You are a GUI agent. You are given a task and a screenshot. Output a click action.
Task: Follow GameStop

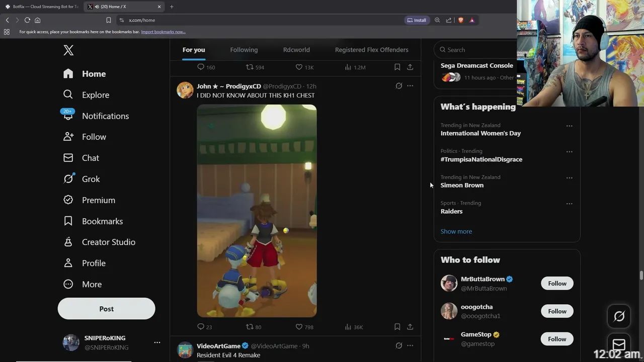557,339
